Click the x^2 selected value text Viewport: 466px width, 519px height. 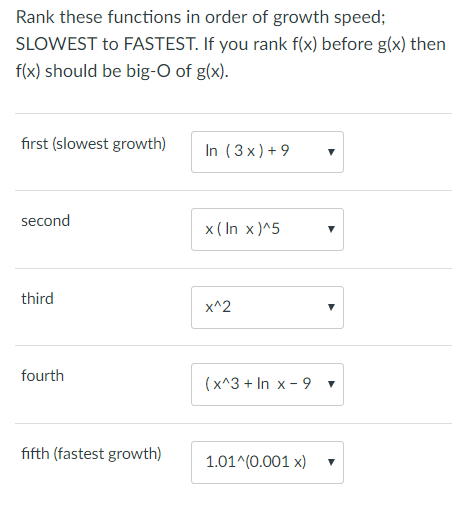(x=218, y=307)
